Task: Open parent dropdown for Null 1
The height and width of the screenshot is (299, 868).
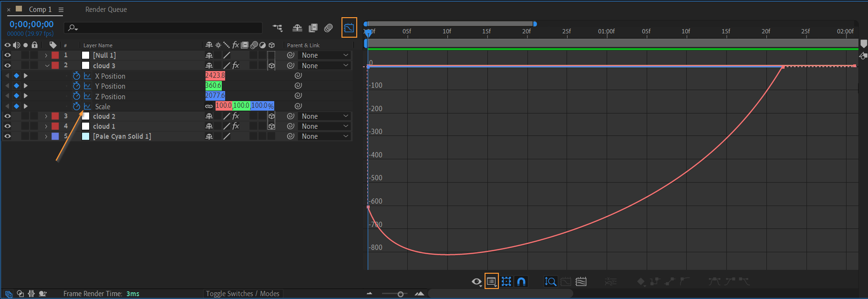Action: (325, 55)
